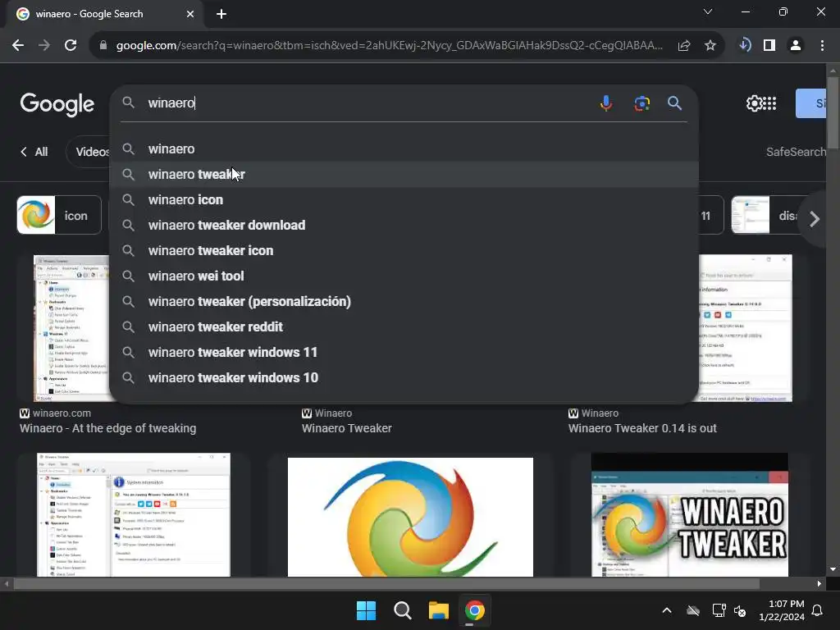Screen dimensions: 840x630
Task: Open a new browser tab
Action: point(221,14)
